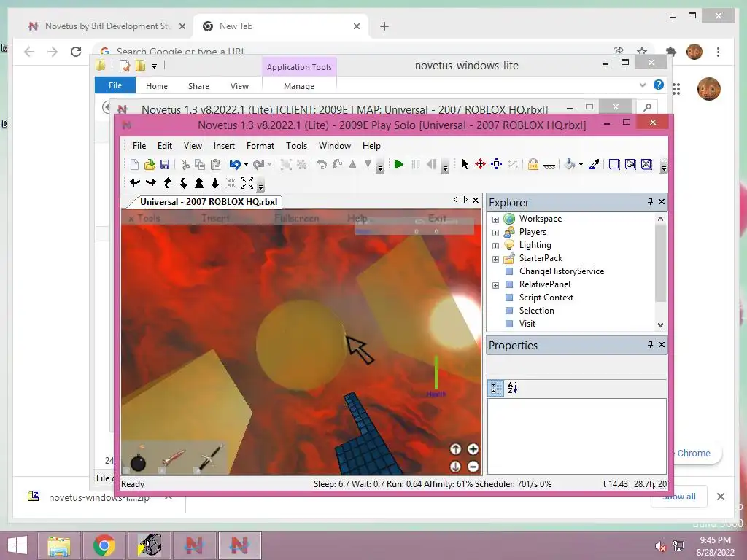
Task: Copy selection using the copy icon
Action: coord(200,165)
